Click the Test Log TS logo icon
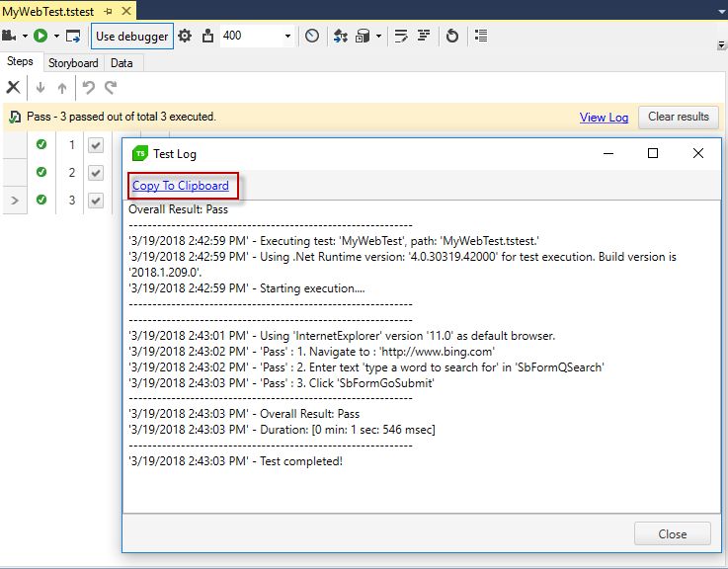 click(x=140, y=153)
